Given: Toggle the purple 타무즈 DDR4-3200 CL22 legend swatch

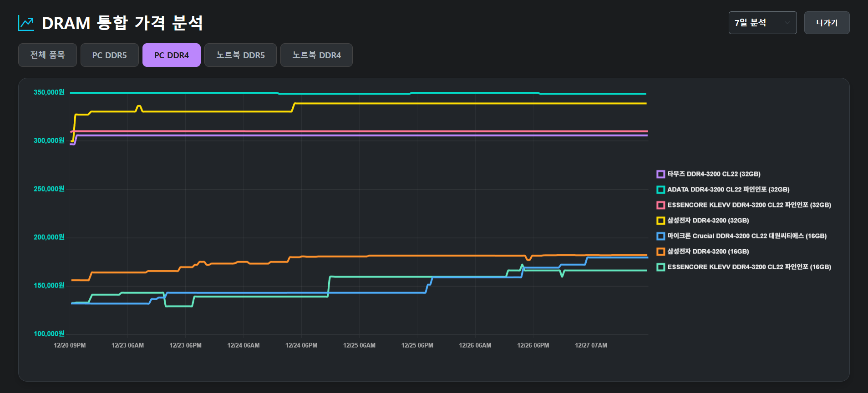Looking at the screenshot, I should click(660, 174).
